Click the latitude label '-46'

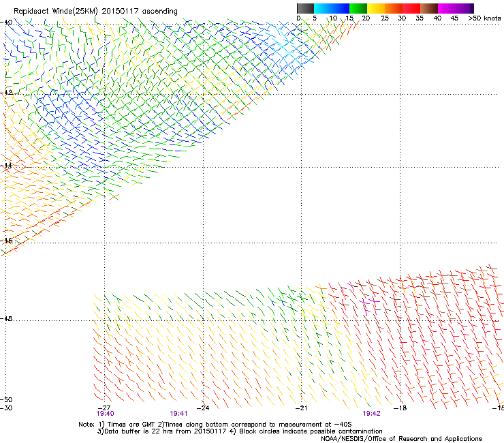(7, 241)
